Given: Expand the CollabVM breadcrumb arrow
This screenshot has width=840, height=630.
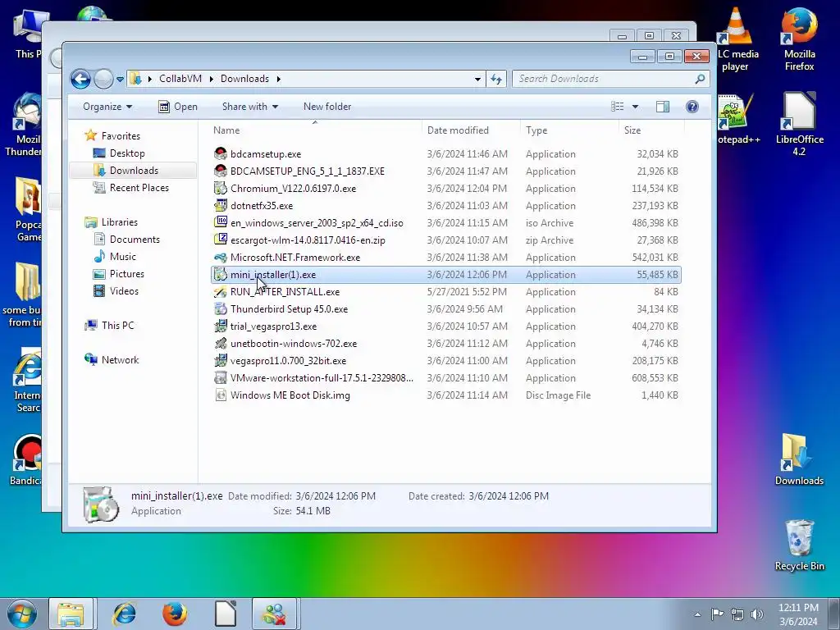Looking at the screenshot, I should [x=212, y=79].
